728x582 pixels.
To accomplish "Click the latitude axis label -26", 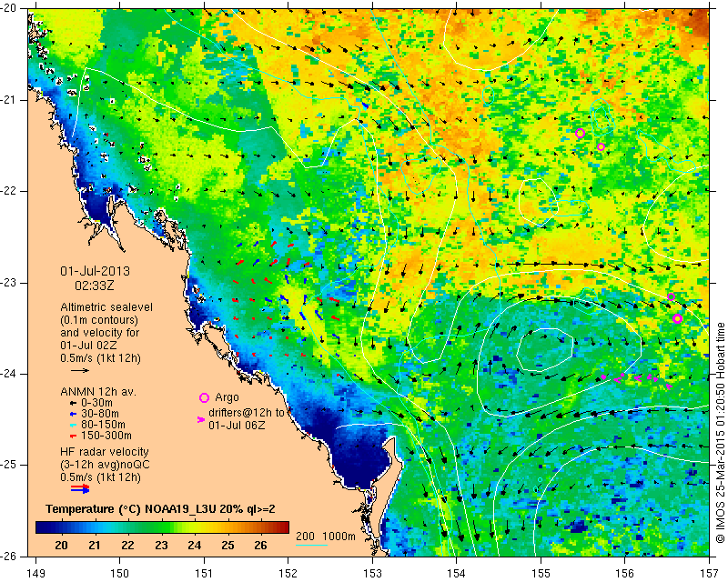I will (9, 556).
